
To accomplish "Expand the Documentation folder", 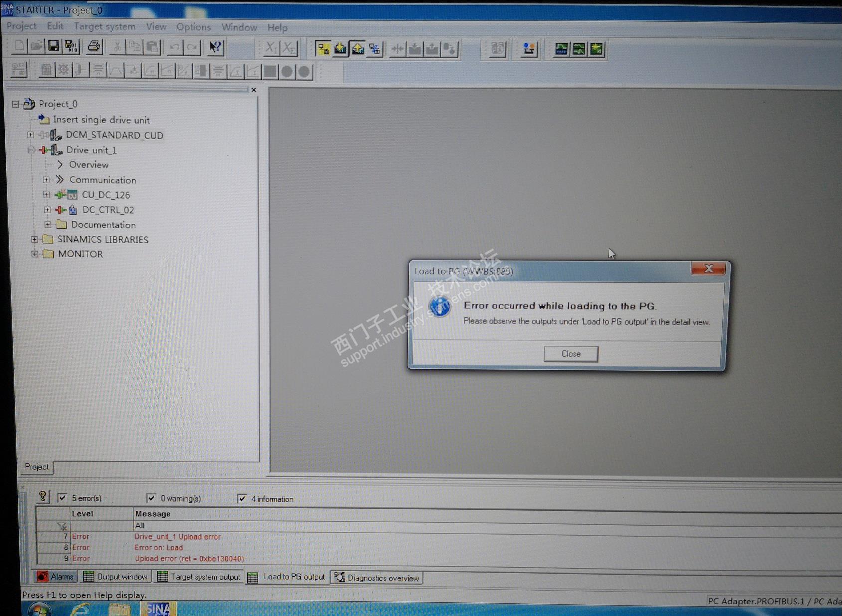I will pos(48,224).
